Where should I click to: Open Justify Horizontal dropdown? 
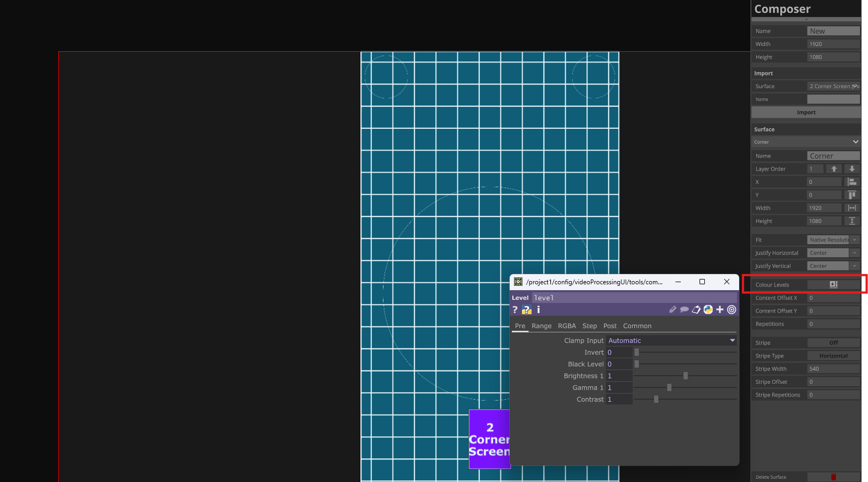pyautogui.click(x=833, y=253)
